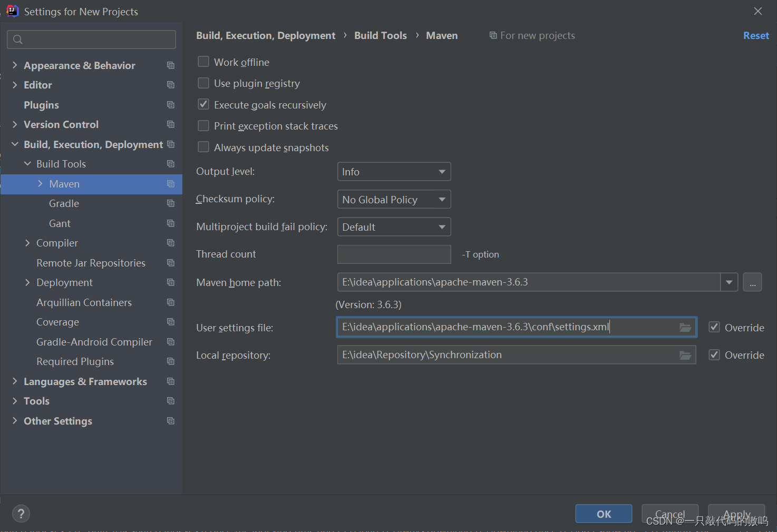Viewport: 777px width, 532px height.
Task: Click the copy icon beside Gradle
Action: (171, 203)
